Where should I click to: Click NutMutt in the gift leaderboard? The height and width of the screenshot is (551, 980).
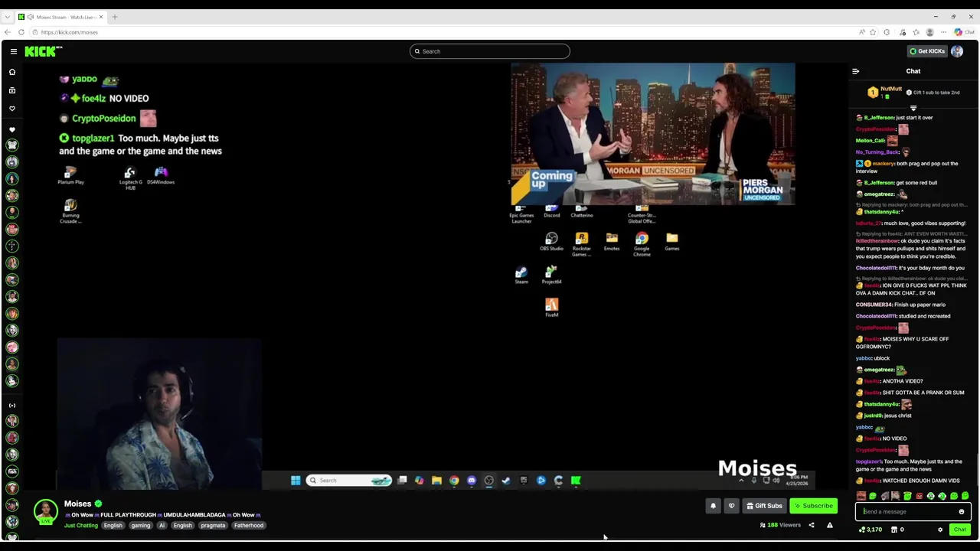pos(891,89)
